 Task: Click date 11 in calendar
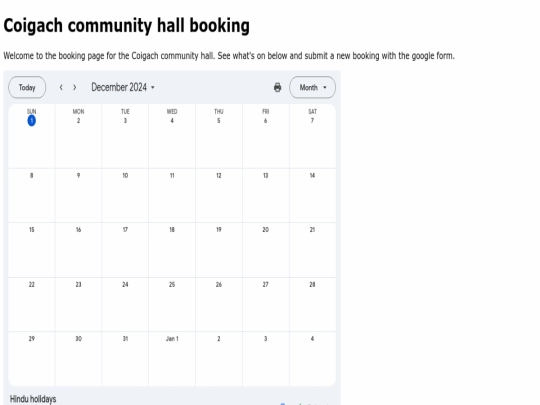[x=172, y=175]
